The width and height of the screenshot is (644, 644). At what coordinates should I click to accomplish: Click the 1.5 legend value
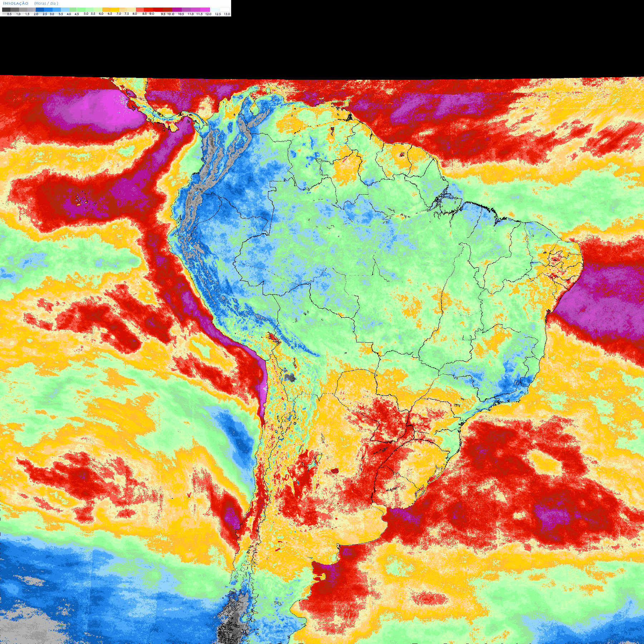[27, 14]
